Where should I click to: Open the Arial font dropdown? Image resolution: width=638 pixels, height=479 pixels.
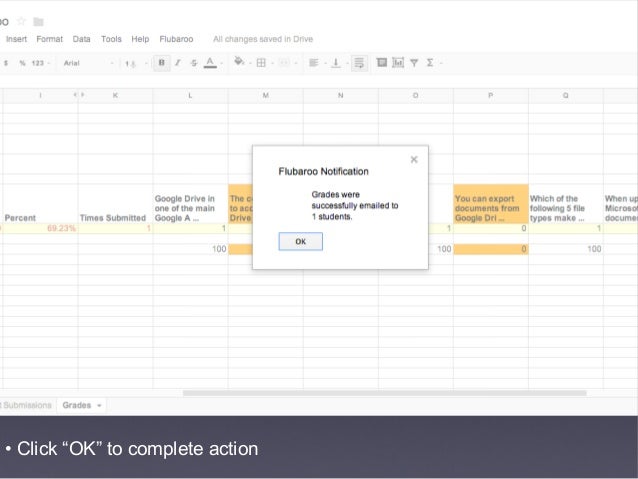click(88, 63)
